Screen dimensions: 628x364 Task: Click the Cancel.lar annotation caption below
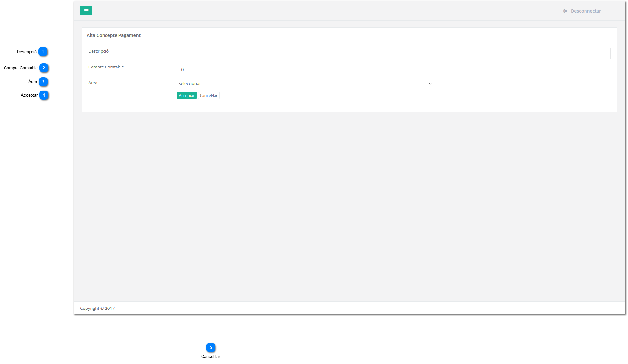pyautogui.click(x=210, y=356)
